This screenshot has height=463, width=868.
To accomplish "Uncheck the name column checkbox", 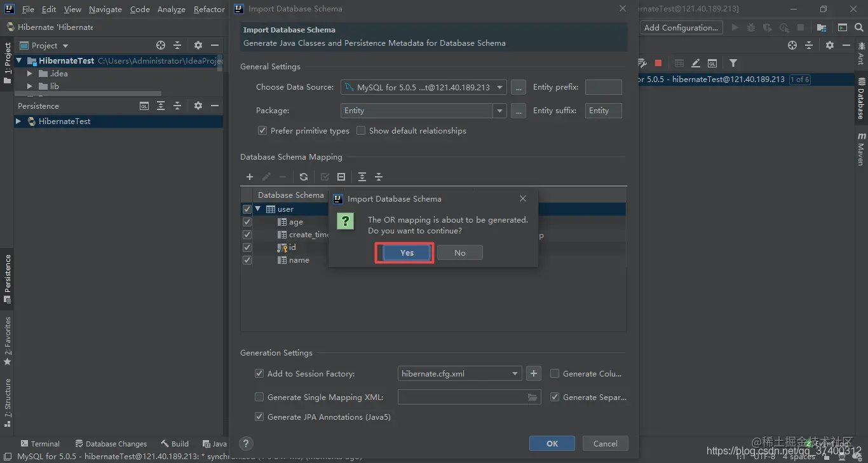I will click(247, 260).
